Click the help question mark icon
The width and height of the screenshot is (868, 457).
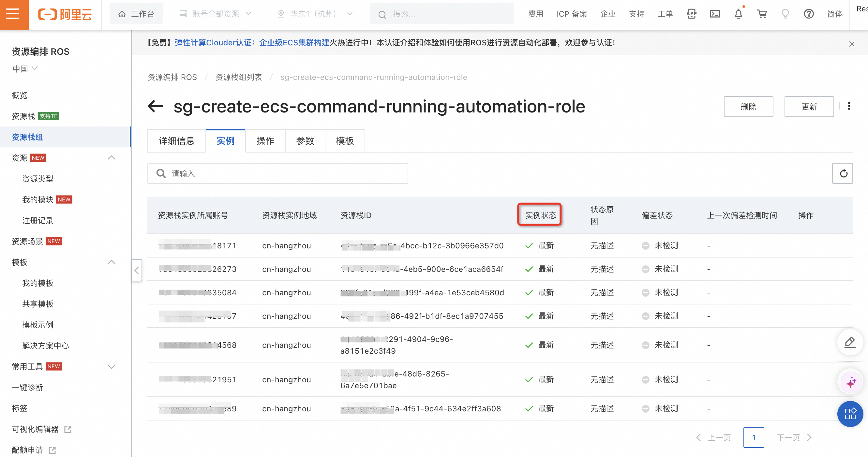point(808,14)
